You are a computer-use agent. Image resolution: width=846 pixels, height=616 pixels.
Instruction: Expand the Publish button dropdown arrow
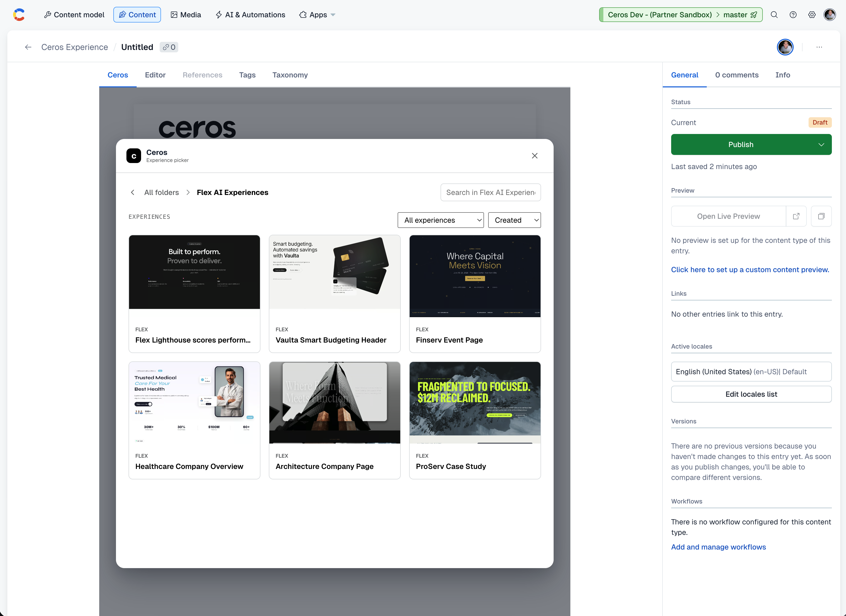(821, 145)
